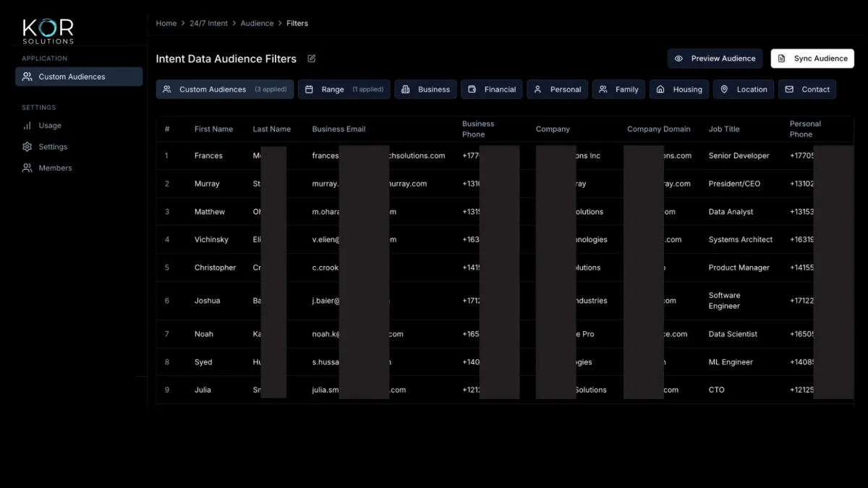The width and height of the screenshot is (868, 488).
Task: Click the Preview Audience button
Action: click(x=715, y=59)
